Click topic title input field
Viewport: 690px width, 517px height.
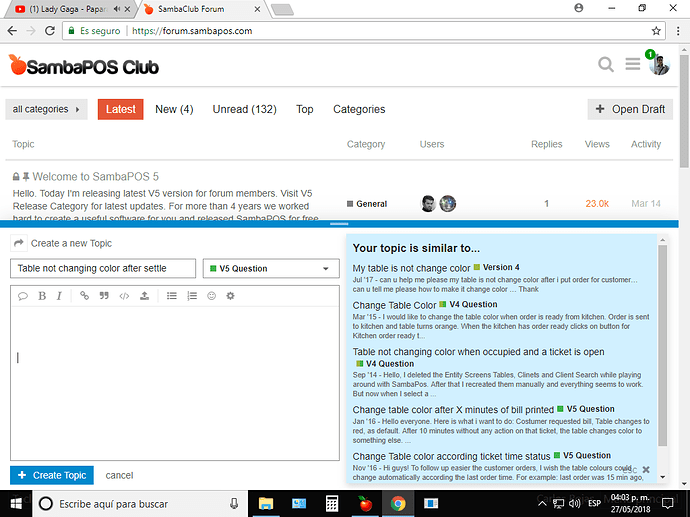coord(103,268)
